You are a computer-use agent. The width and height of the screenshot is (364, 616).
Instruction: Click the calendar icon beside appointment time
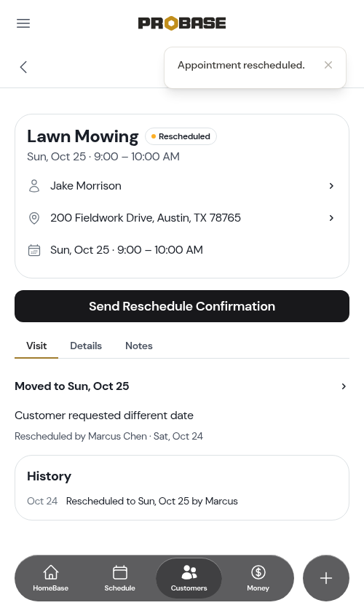34,250
